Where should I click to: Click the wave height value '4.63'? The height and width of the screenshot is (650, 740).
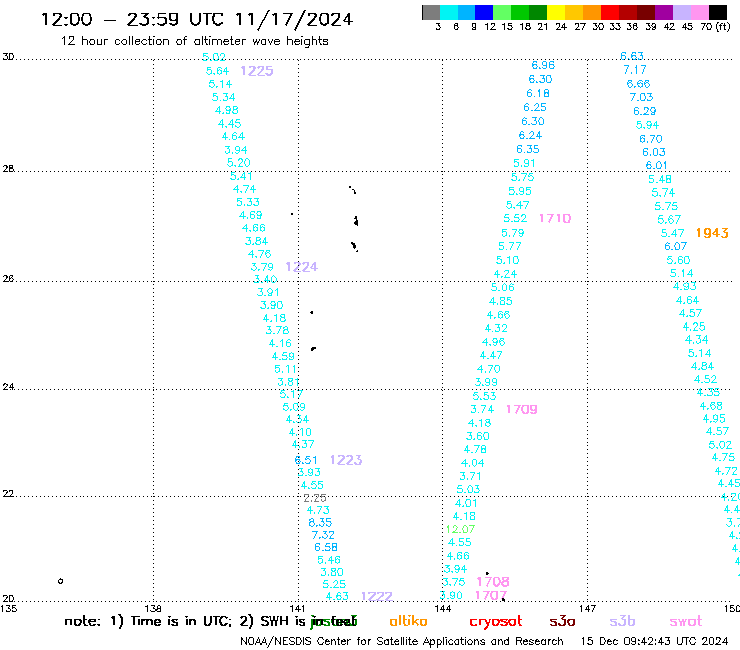(337, 596)
